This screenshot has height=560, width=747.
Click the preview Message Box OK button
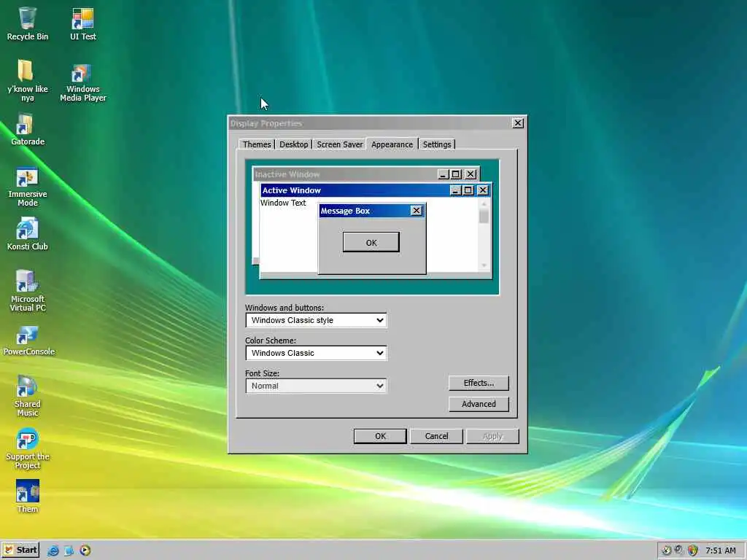(371, 242)
